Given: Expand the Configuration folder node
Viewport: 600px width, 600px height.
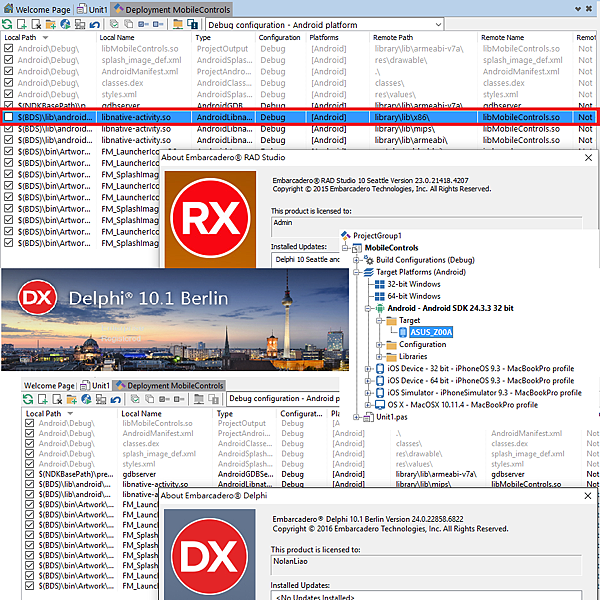Looking at the screenshot, I should [x=379, y=345].
